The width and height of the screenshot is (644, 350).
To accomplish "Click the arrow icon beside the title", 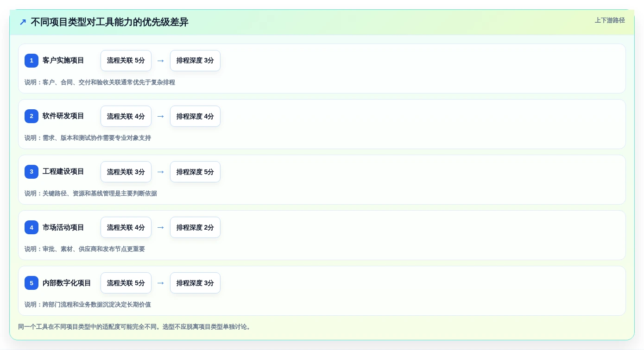I will [x=23, y=22].
